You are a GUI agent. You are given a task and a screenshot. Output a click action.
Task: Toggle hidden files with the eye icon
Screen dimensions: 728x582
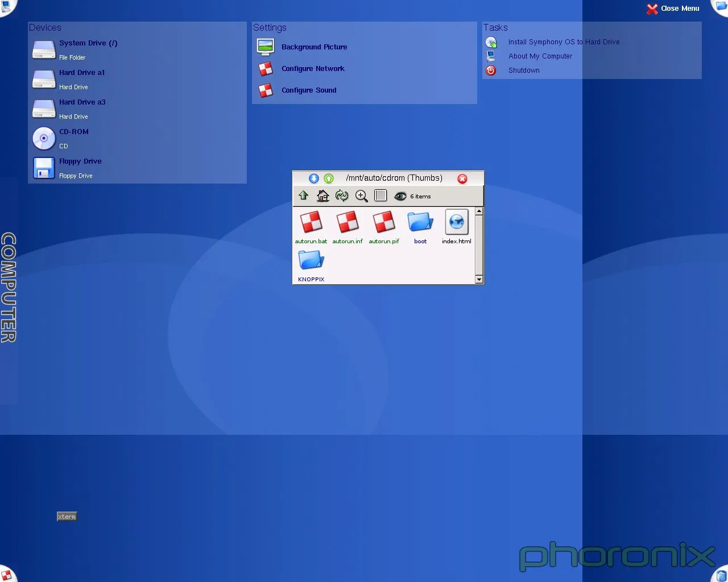click(x=400, y=196)
